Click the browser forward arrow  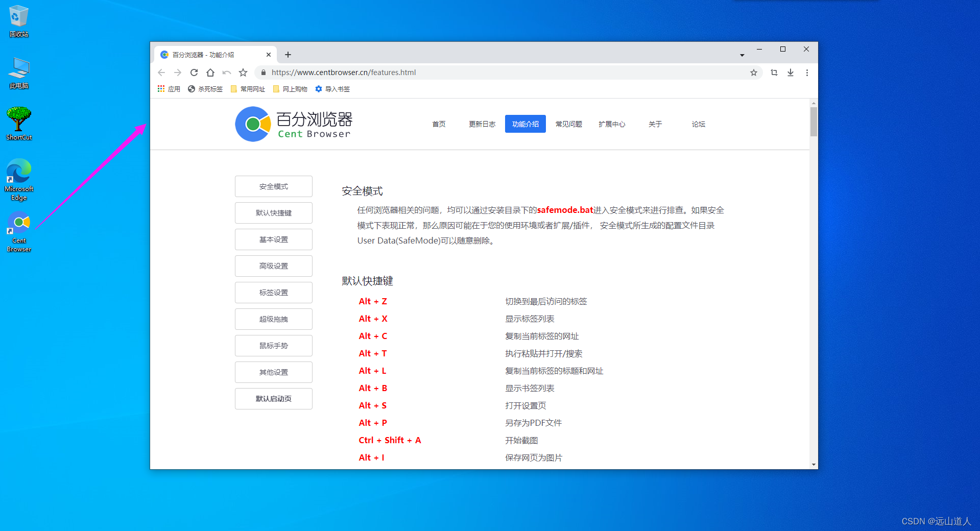178,73
